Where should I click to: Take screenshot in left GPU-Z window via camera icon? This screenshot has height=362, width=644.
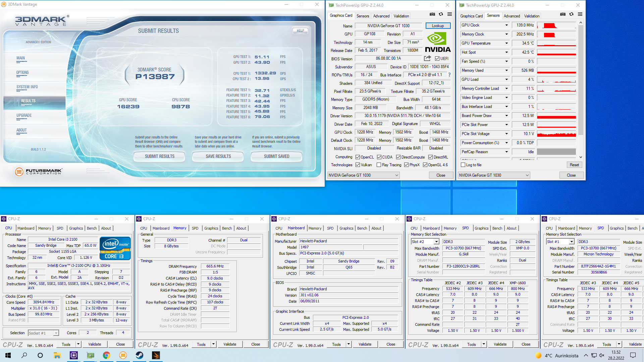click(x=432, y=14)
